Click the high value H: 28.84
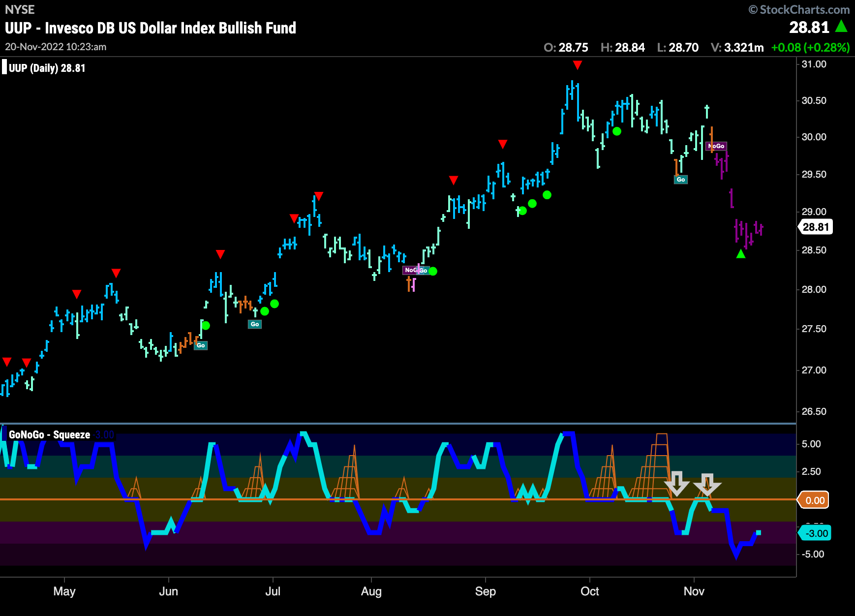855x616 pixels. click(623, 48)
